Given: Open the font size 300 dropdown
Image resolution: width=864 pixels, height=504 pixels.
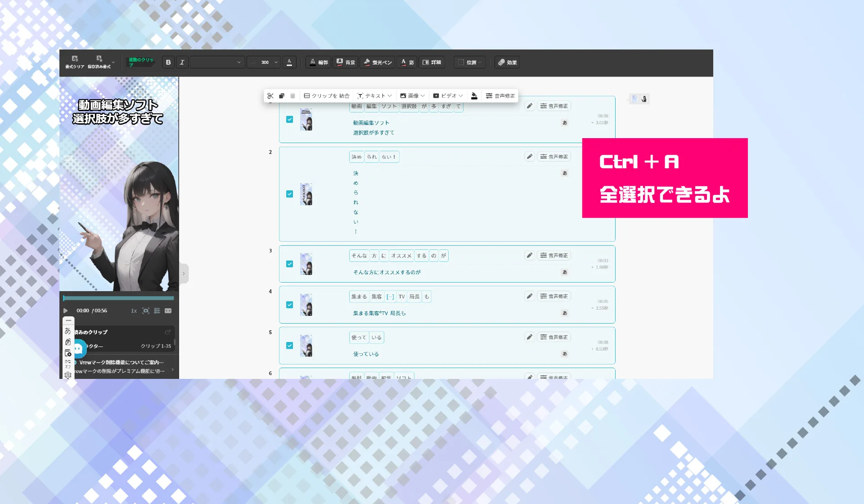Looking at the screenshot, I should coord(276,63).
